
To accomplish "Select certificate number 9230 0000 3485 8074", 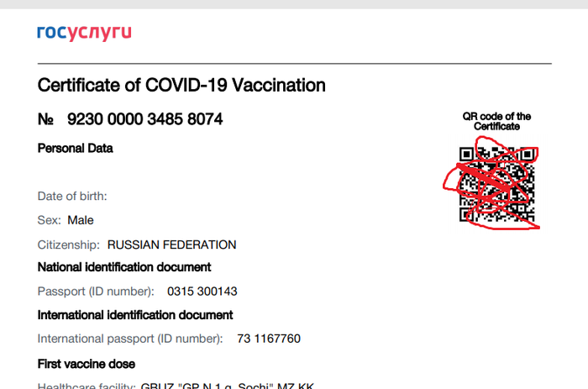I will tap(144, 119).
